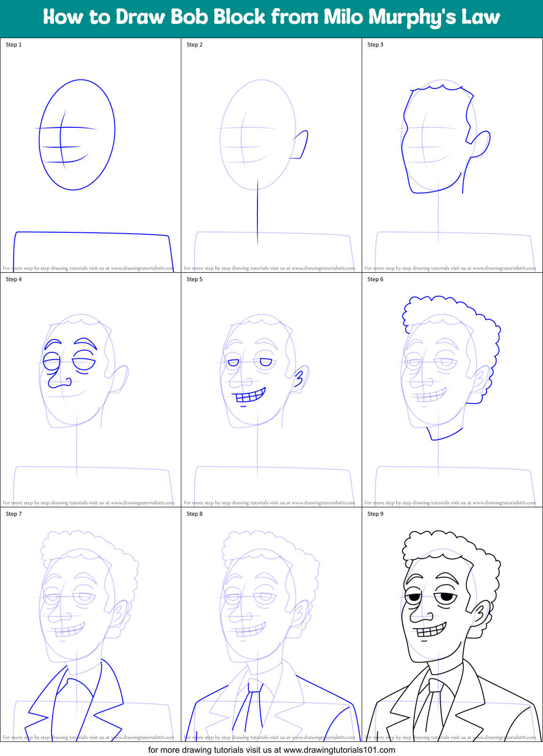Select the Step 6 drawing panel

coord(452,390)
